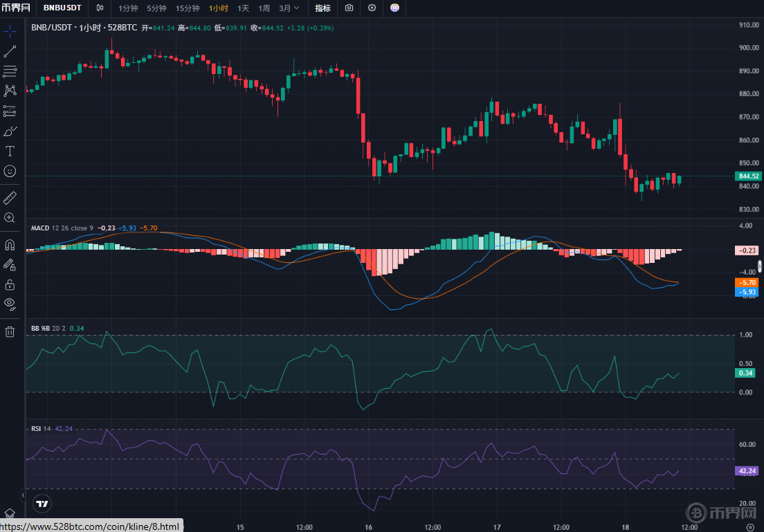Select the trend line drawing tool

(10, 51)
